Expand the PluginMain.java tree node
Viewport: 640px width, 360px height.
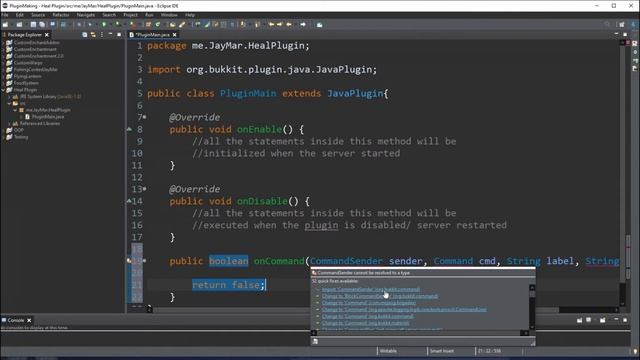21,117
